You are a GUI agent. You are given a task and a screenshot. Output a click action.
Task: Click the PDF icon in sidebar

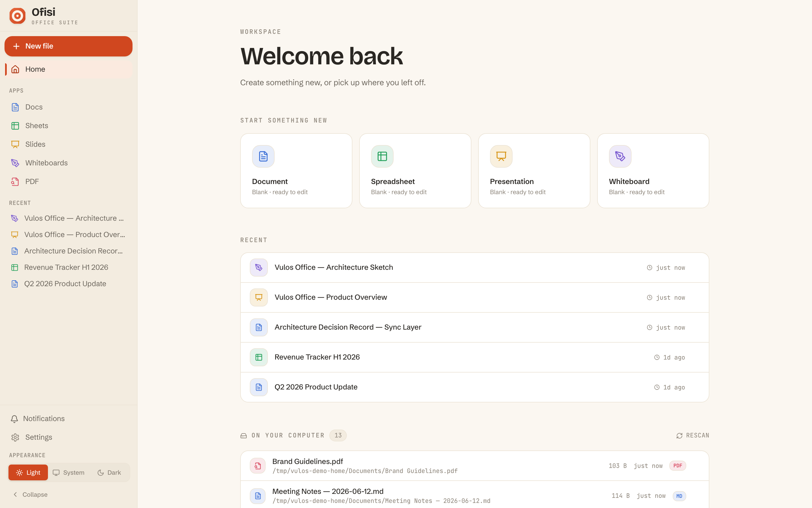click(x=15, y=181)
